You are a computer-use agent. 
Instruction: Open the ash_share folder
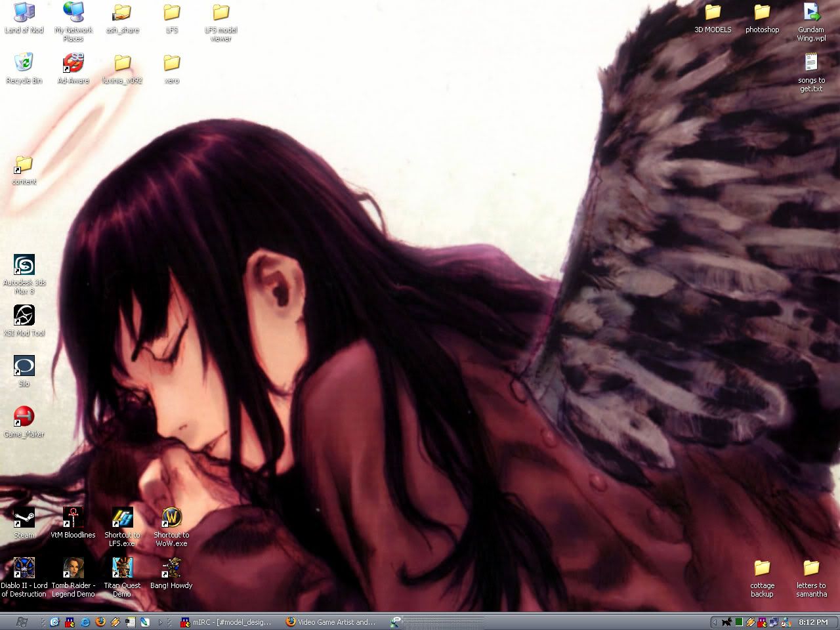pyautogui.click(x=122, y=18)
